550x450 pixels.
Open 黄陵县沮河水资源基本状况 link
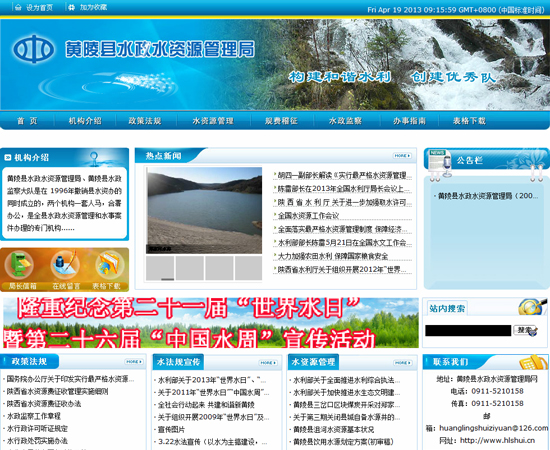tap(334, 429)
